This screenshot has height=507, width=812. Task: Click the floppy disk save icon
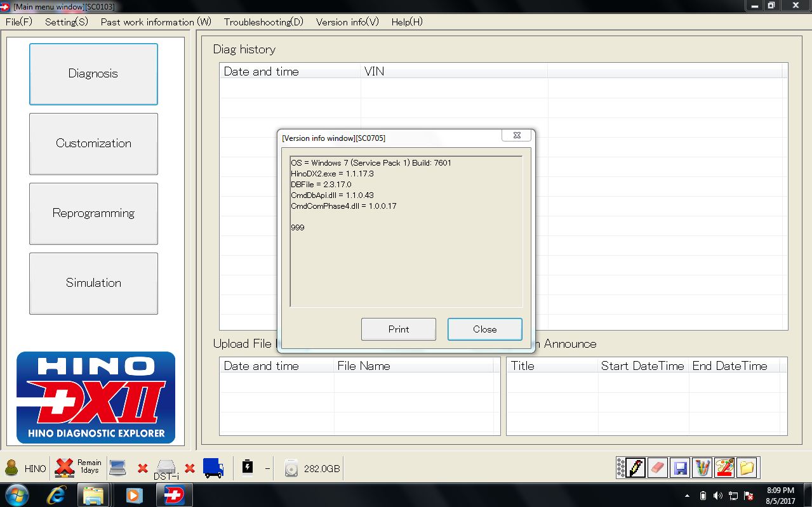(x=680, y=468)
